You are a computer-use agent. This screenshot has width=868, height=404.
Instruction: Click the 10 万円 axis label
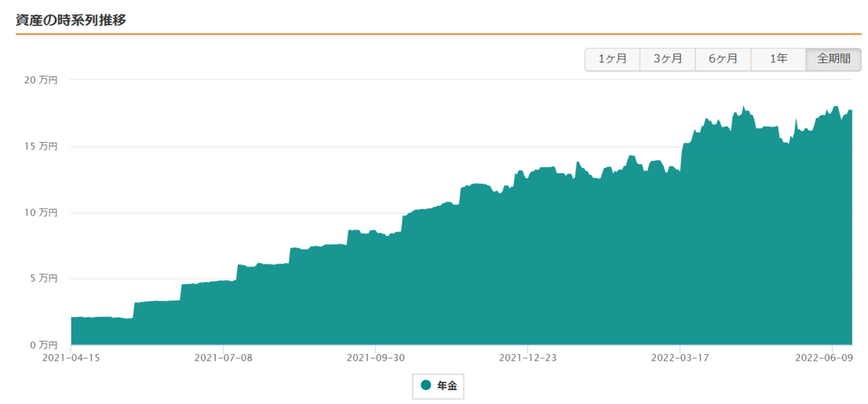pyautogui.click(x=41, y=213)
